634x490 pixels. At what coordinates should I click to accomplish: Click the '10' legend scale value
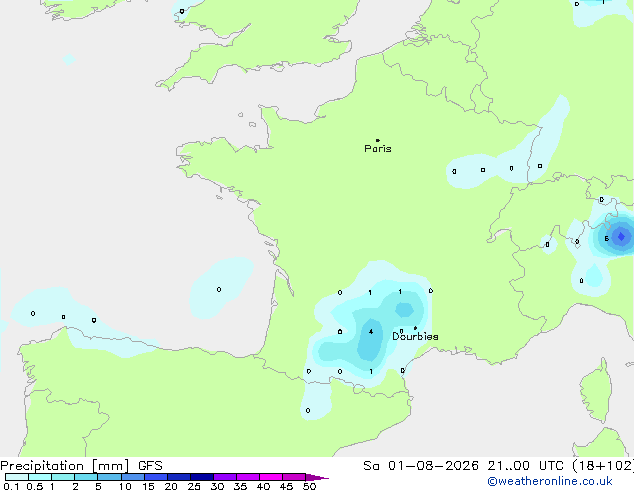tap(125, 486)
